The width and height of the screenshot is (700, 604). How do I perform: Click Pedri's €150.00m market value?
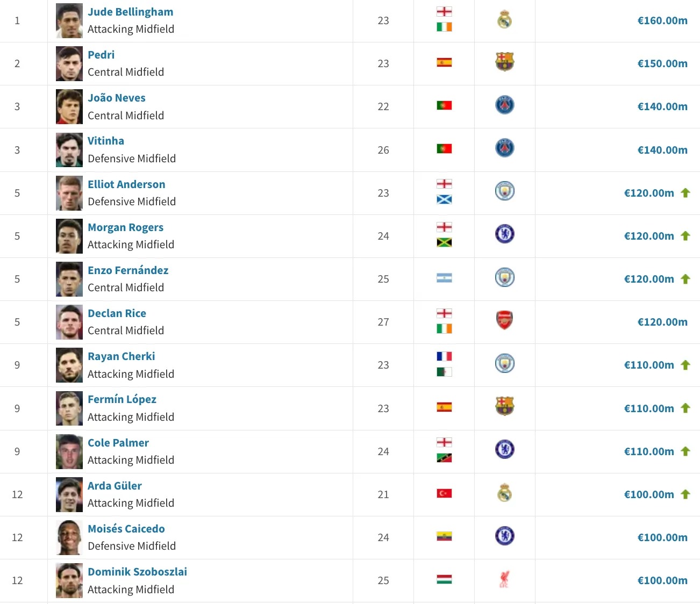[662, 63]
